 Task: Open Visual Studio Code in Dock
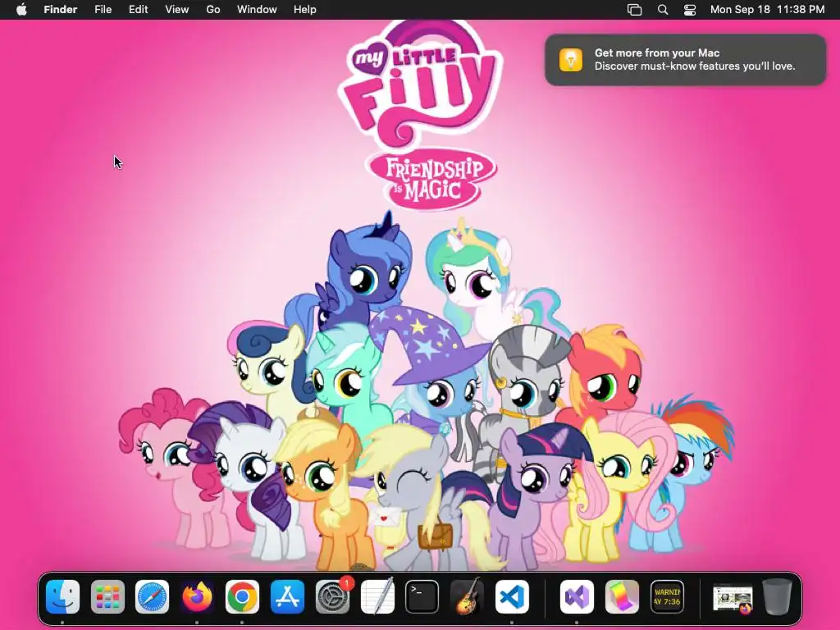click(512, 597)
